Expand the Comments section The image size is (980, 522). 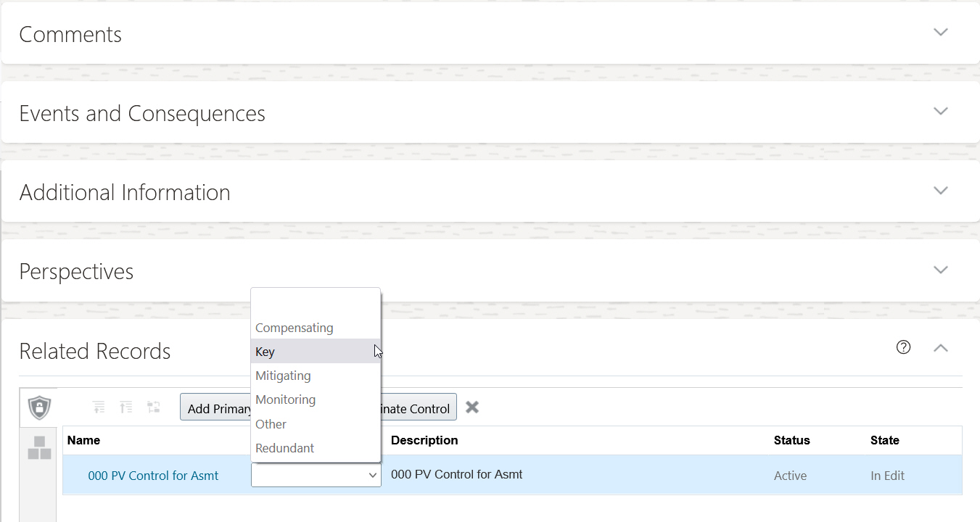(x=940, y=33)
